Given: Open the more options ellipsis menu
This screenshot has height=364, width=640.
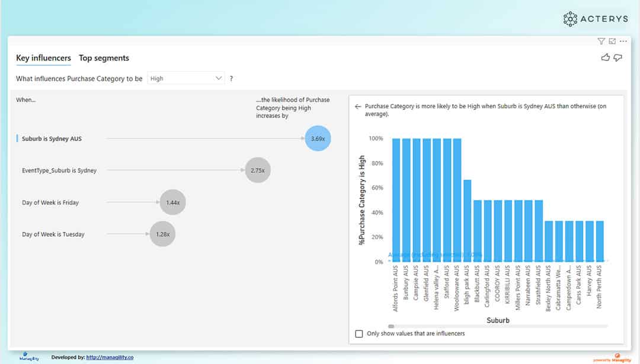Looking at the screenshot, I should (x=623, y=41).
